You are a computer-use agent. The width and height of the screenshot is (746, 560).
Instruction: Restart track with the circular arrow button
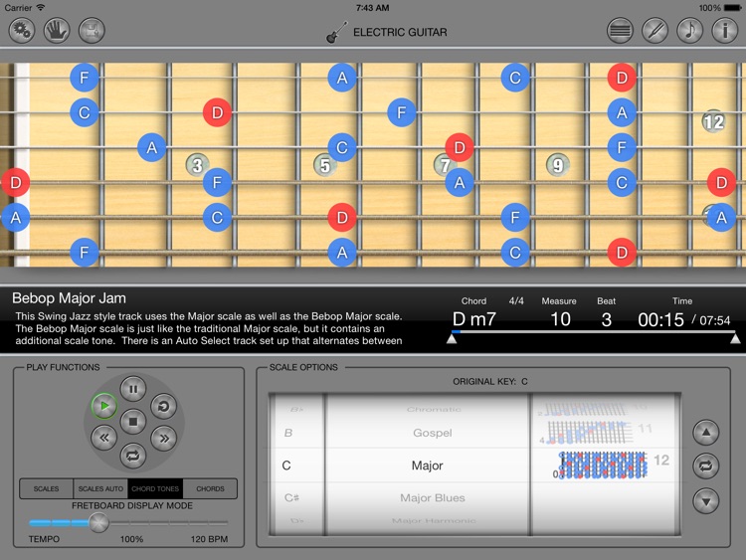pos(164,406)
